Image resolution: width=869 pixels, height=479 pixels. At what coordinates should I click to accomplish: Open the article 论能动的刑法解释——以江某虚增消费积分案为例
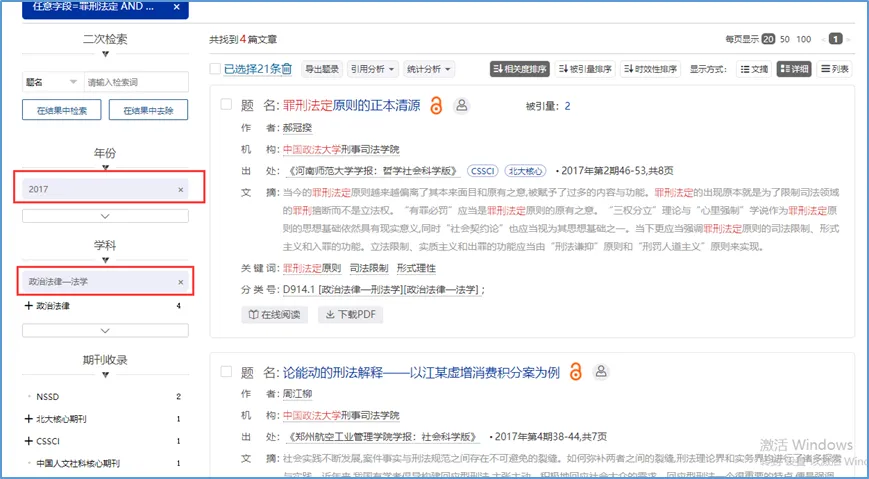pyautogui.click(x=421, y=372)
